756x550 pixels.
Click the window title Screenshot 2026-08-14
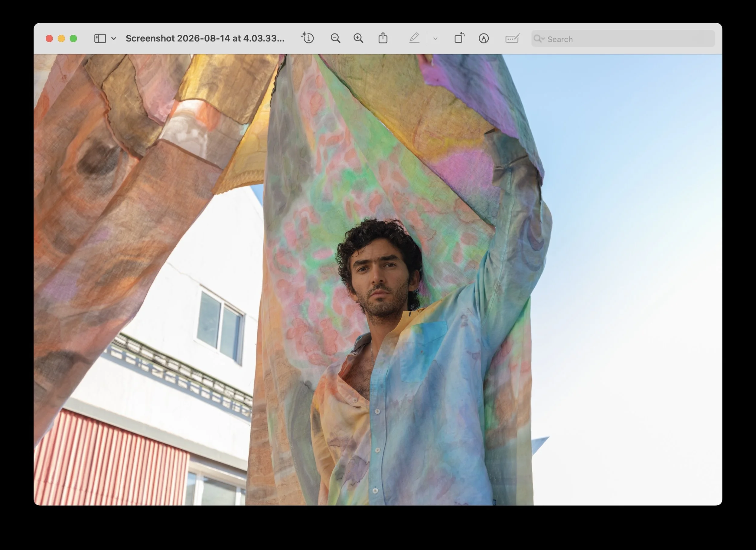(x=205, y=38)
